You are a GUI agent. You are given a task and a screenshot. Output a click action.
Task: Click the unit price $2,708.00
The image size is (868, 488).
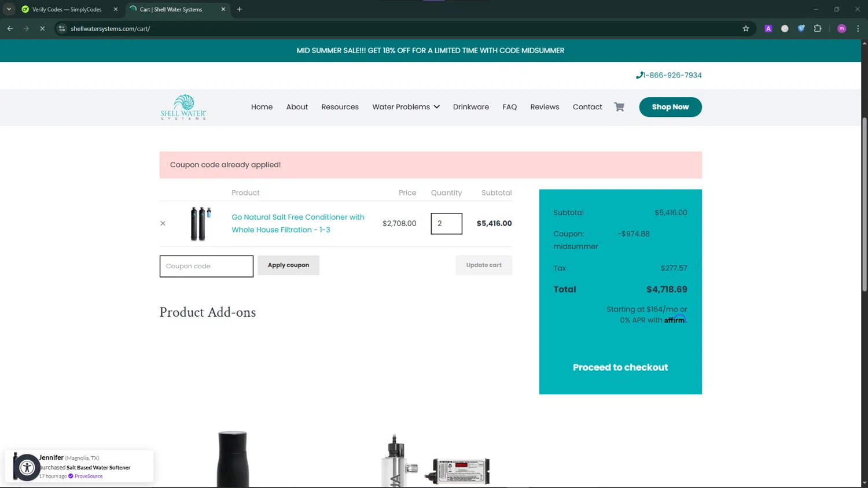[x=399, y=224]
